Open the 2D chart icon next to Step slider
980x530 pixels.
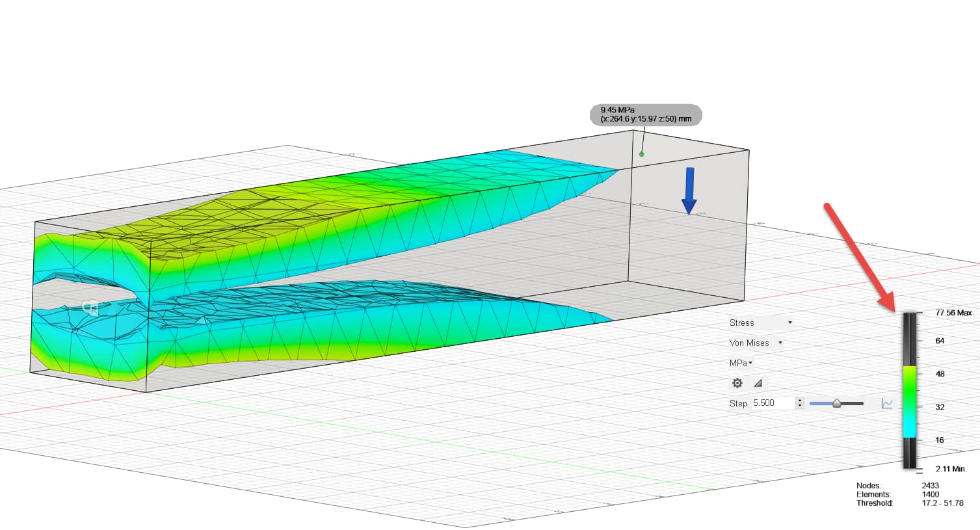pyautogui.click(x=887, y=403)
